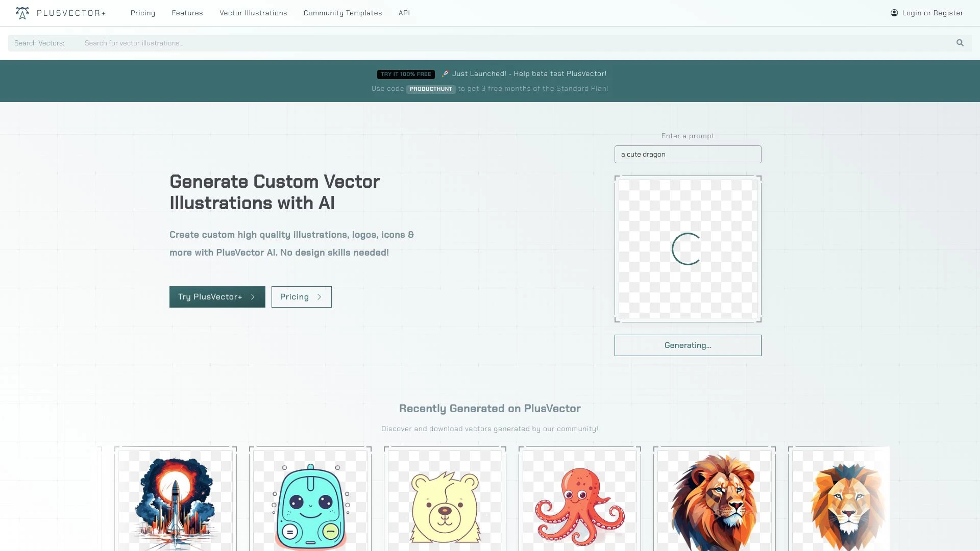Click the search magnifier icon
The image size is (980, 551).
960,43
